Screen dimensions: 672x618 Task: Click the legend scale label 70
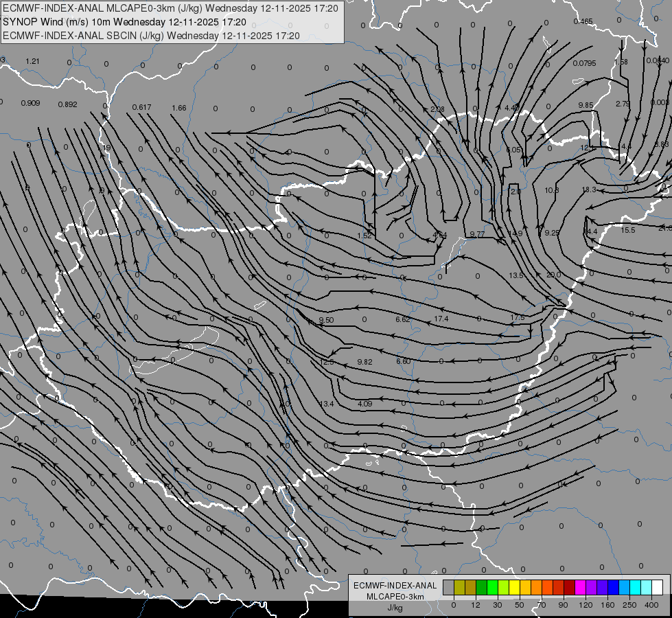542,605
